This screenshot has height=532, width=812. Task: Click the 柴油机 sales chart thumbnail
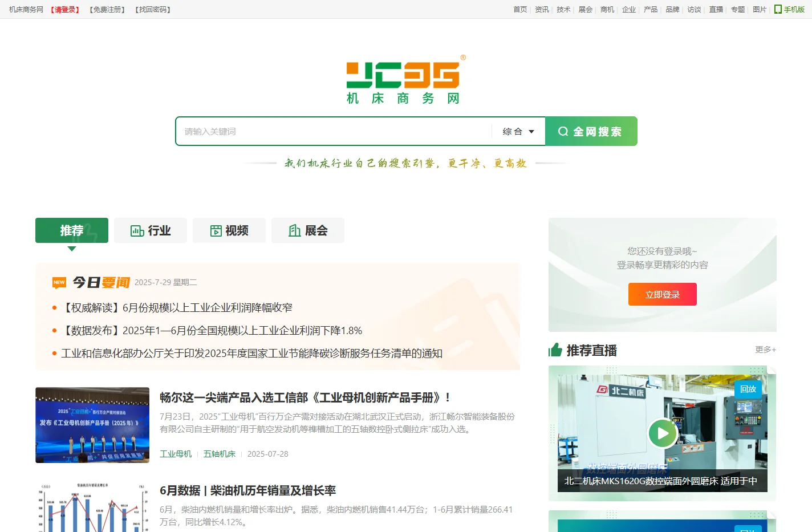click(x=92, y=506)
